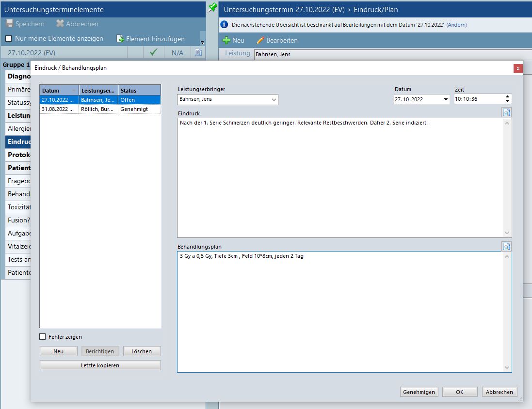Click the blue info icon

(224, 24)
